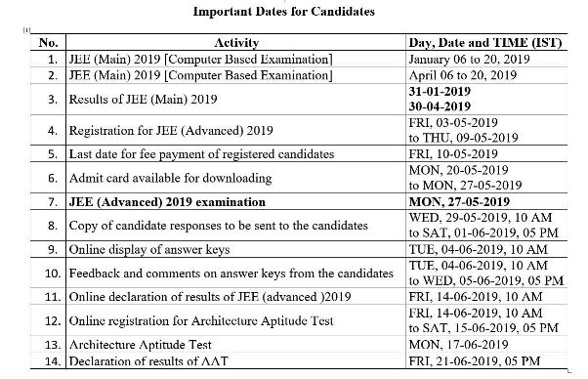Click Last date for fee payment row
Viewport: 588px width, 379px height.
[x=299, y=154]
